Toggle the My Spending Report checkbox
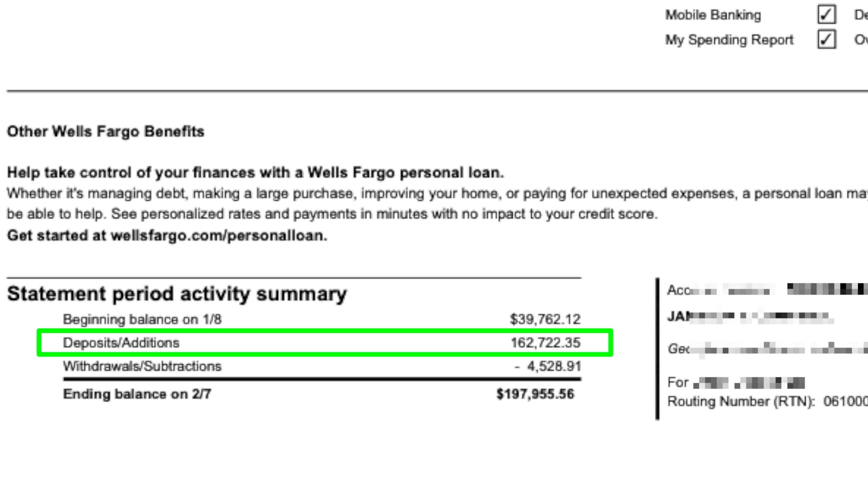Viewport: 868px width, 488px height. [826, 39]
